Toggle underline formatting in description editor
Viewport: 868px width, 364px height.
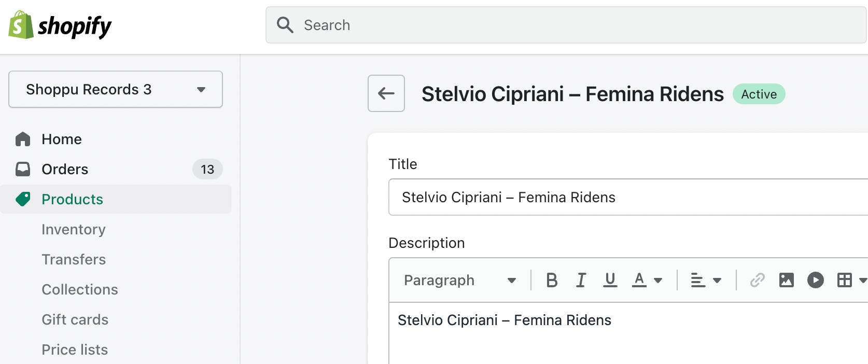610,280
